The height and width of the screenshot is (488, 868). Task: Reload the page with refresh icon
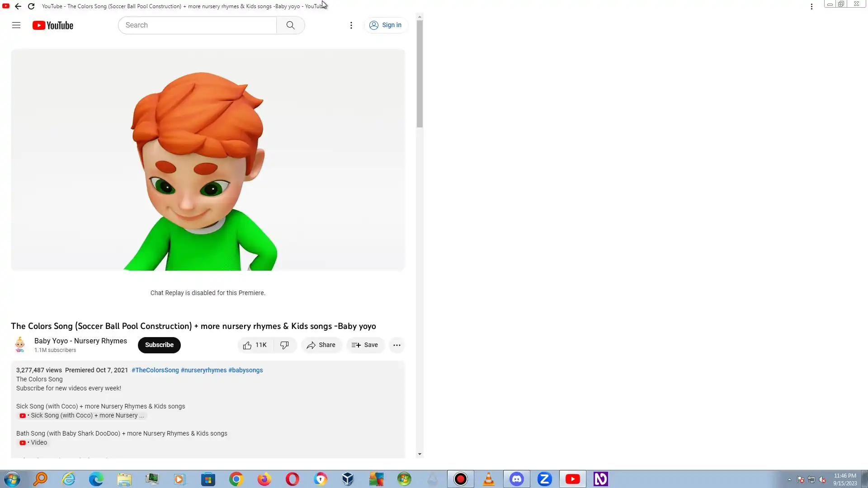(x=31, y=6)
